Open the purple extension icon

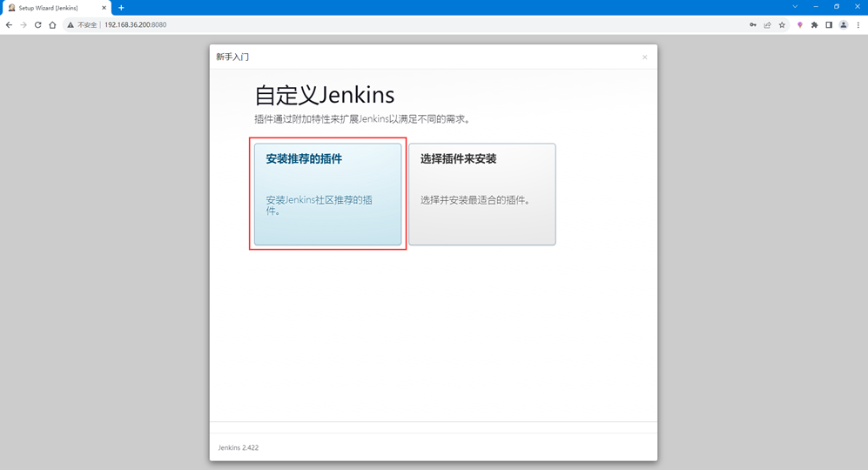tap(799, 25)
